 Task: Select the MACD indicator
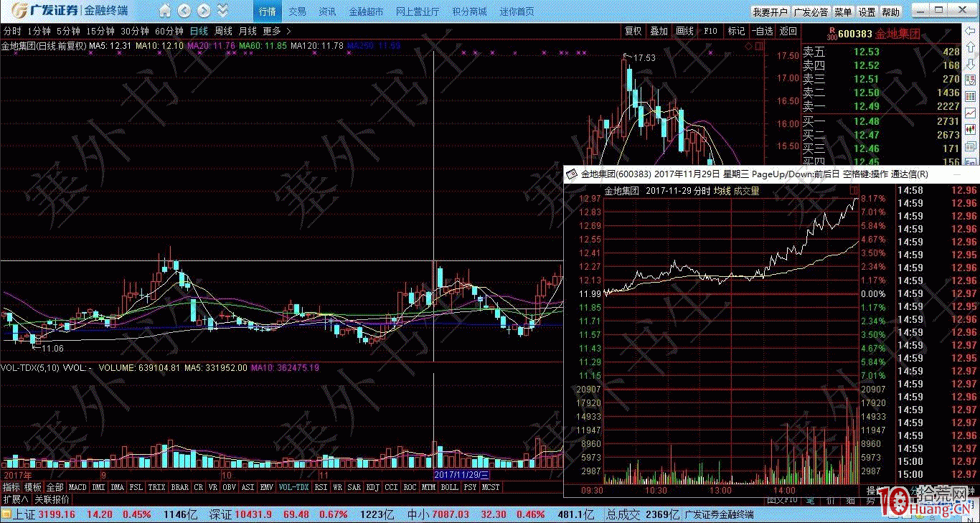point(77,487)
